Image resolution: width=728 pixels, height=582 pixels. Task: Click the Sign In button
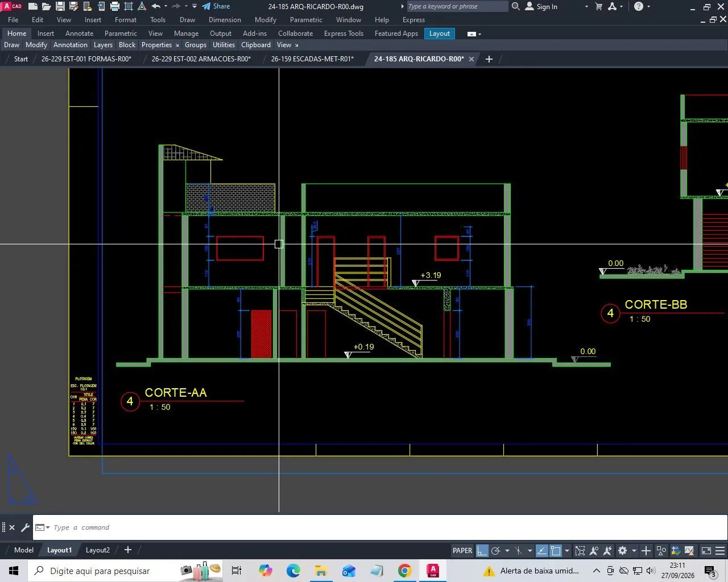(x=541, y=6)
